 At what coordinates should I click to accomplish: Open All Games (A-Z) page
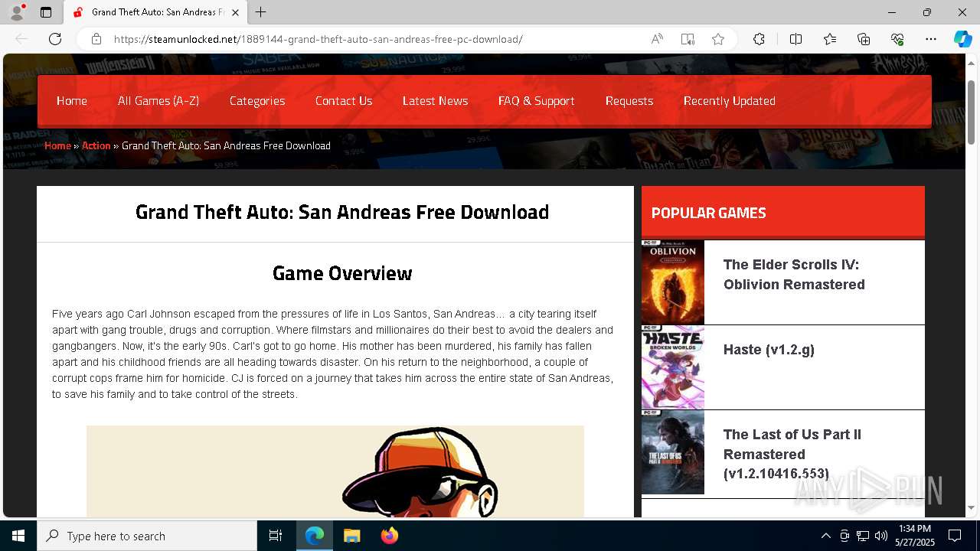[x=158, y=101]
